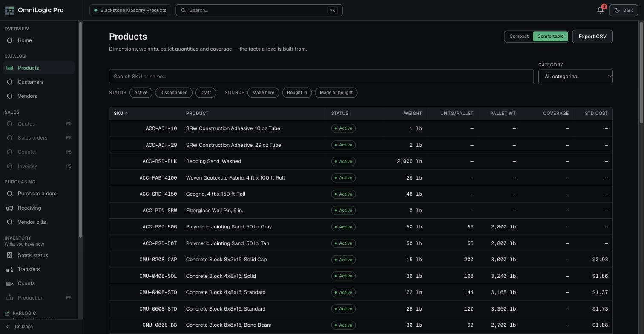This screenshot has width=644, height=334.
Task: Click the Products catalog icon
Action: [10, 68]
